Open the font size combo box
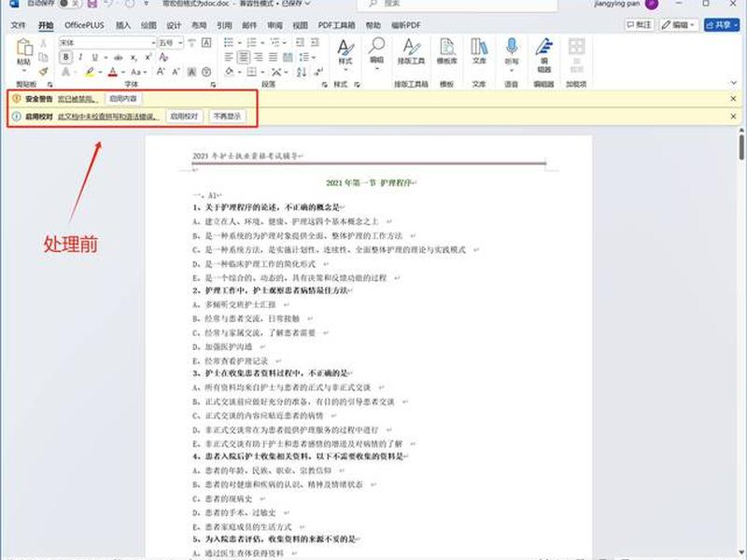The width and height of the screenshot is (747, 560). 171,43
